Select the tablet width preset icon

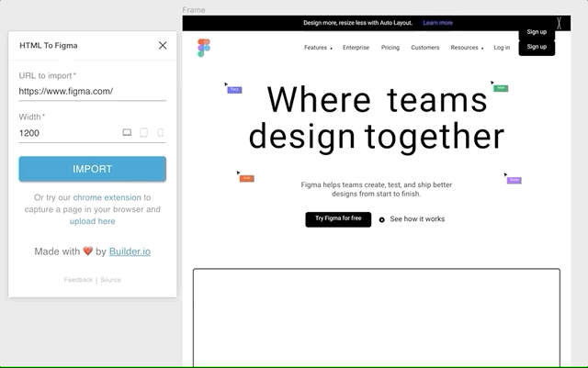point(143,133)
